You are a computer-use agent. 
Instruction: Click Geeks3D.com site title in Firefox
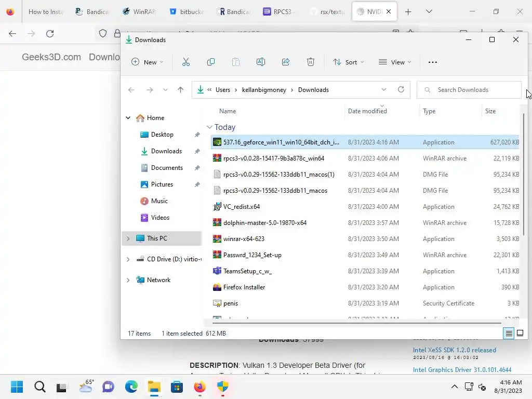click(x=51, y=57)
